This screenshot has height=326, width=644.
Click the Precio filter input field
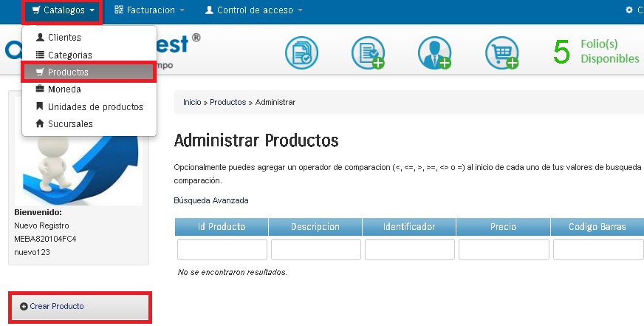504,250
